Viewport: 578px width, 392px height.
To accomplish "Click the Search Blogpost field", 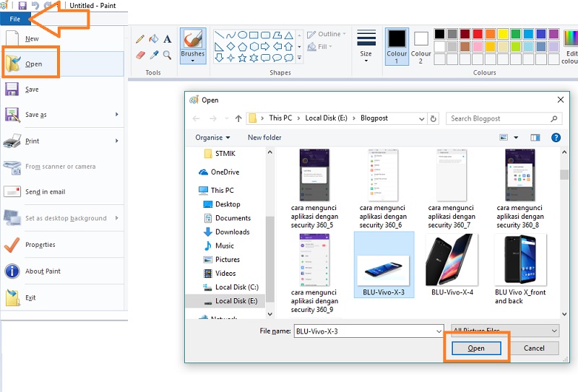I will pos(504,118).
